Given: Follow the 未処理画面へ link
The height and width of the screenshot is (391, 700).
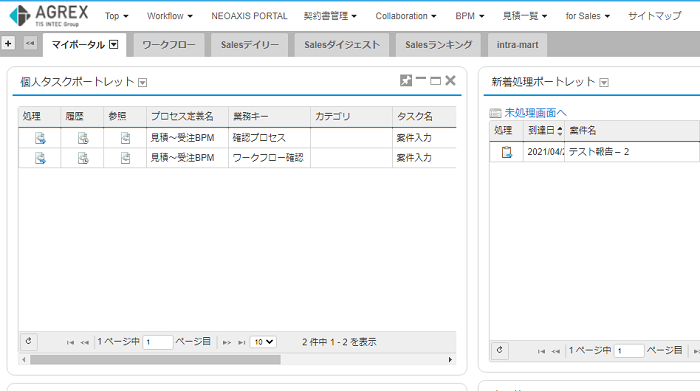Looking at the screenshot, I should coord(535,113).
